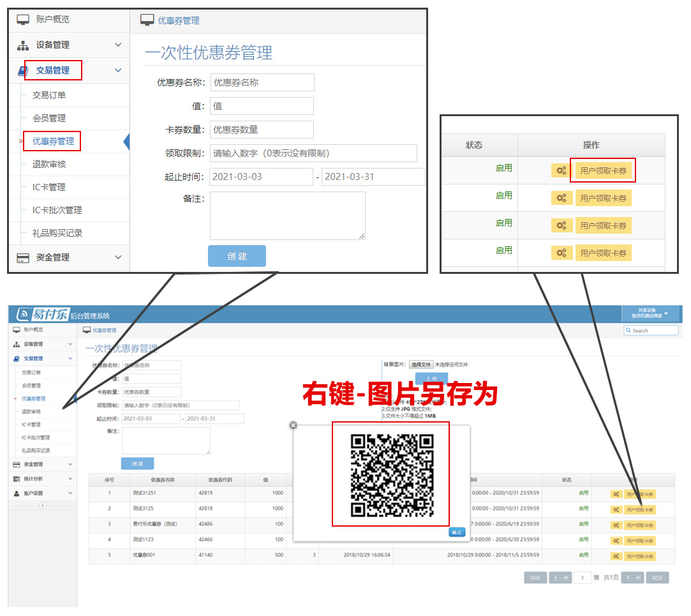Expand 资金管理 chevron in enlarged sidebar callout
Viewport: 691px width, 616px height.
click(x=118, y=257)
